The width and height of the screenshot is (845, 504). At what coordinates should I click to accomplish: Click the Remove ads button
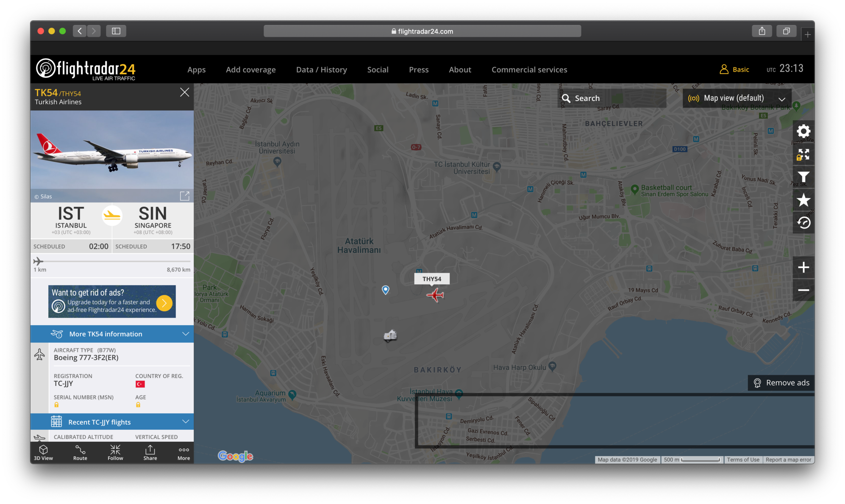click(781, 383)
